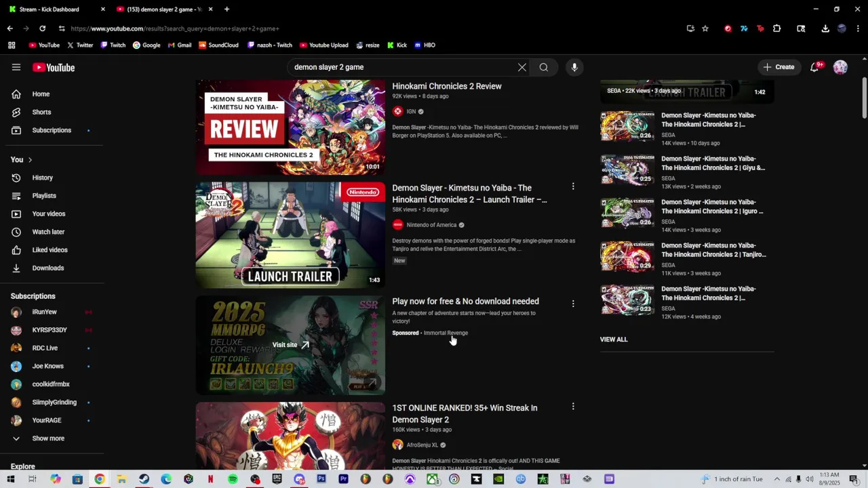The height and width of the screenshot is (488, 868).
Task: Open Steam from the taskbar
Action: (x=144, y=479)
